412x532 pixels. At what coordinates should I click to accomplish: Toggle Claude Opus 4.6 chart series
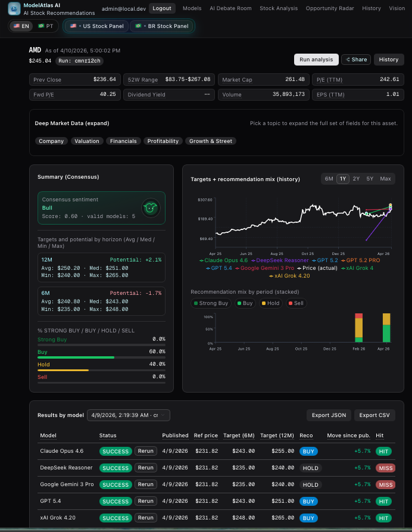coord(223,260)
